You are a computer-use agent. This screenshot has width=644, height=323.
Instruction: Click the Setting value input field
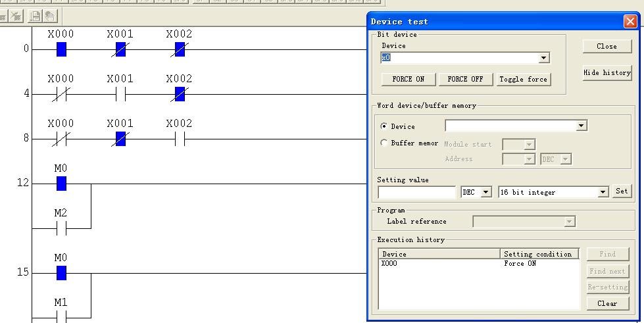[x=417, y=192]
